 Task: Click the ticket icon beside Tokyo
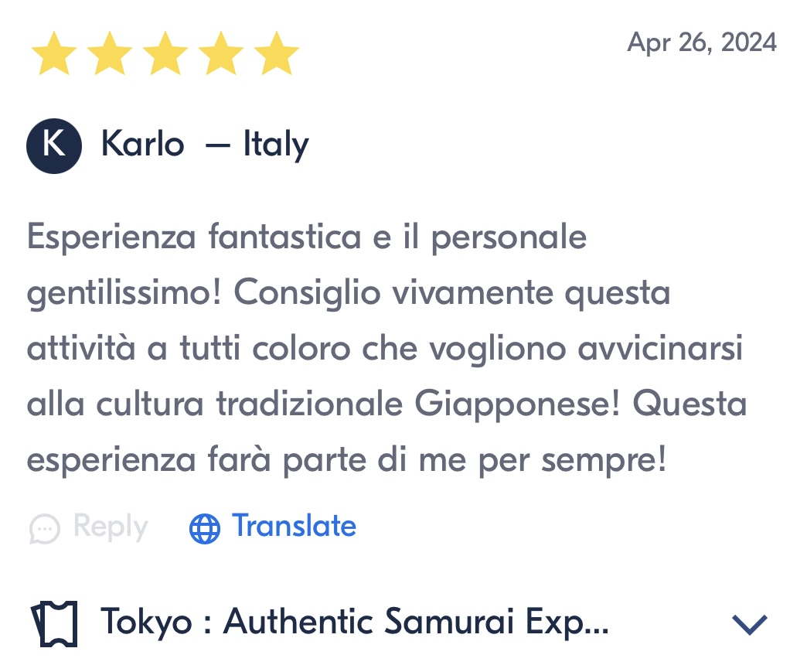tap(55, 623)
